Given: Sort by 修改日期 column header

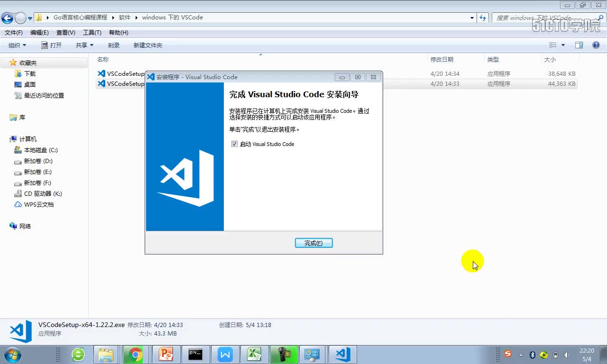Looking at the screenshot, I should [x=442, y=60].
